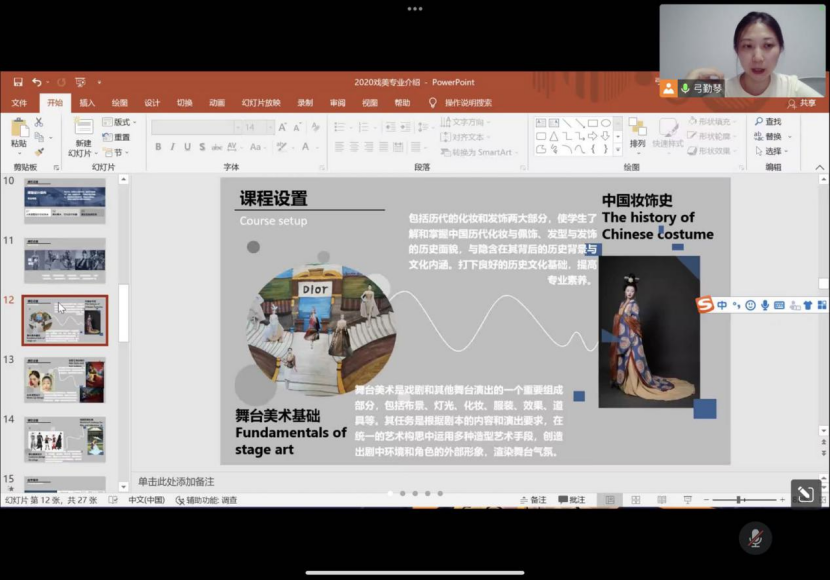Toggle Italic formatting
The width and height of the screenshot is (830, 580).
(173, 147)
